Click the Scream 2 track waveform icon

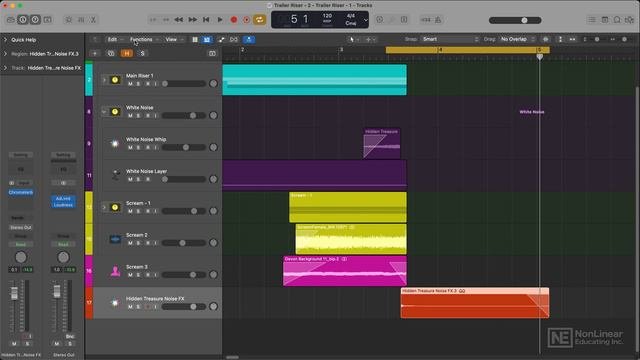(x=116, y=239)
